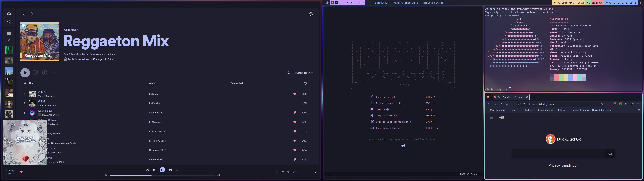This screenshot has height=181, width=644.
Task: Toggle repeat in the Spotify player
Action: (177, 170)
